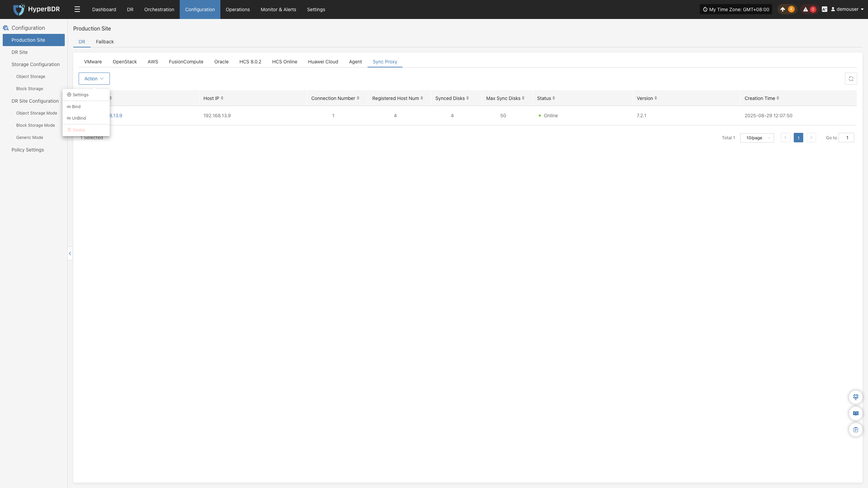Screen dimensions: 868x488
Task: Choose Settings from the Action menu
Action: coord(86,95)
